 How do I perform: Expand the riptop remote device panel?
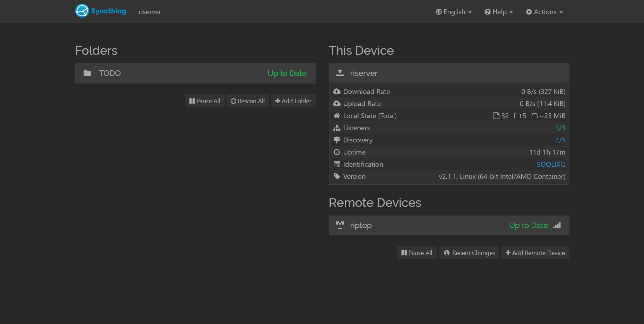pyautogui.click(x=449, y=225)
